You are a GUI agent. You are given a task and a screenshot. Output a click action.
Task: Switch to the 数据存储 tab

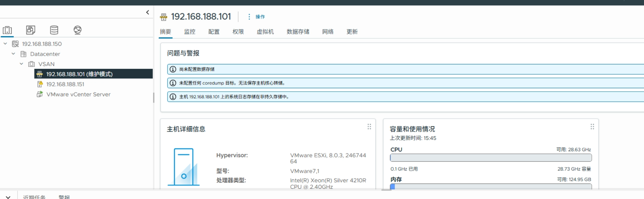(x=298, y=32)
